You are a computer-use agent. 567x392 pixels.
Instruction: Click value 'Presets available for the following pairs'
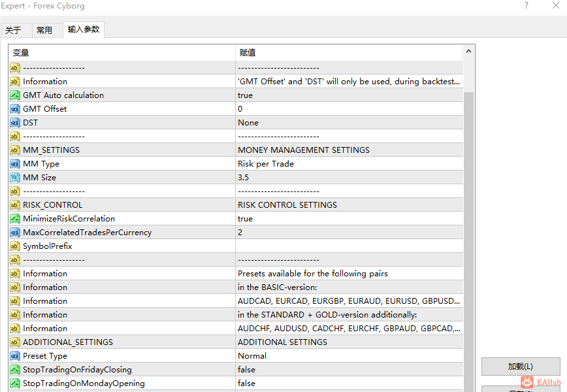point(313,274)
